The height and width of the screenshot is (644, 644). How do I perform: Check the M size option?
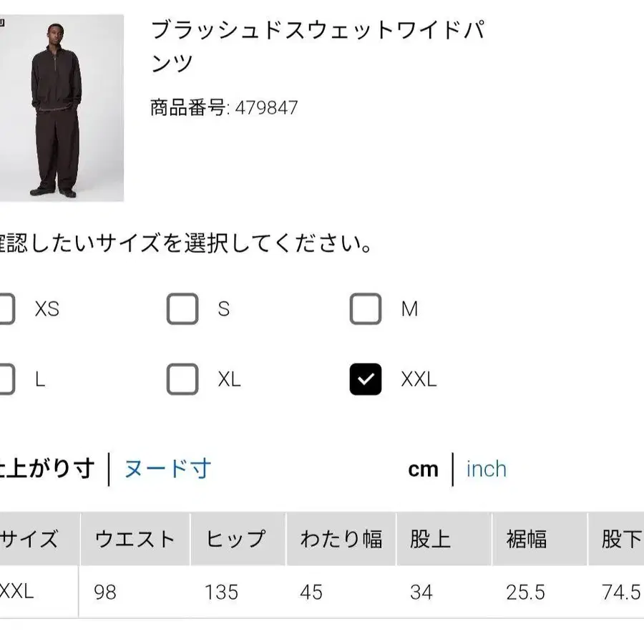366,309
